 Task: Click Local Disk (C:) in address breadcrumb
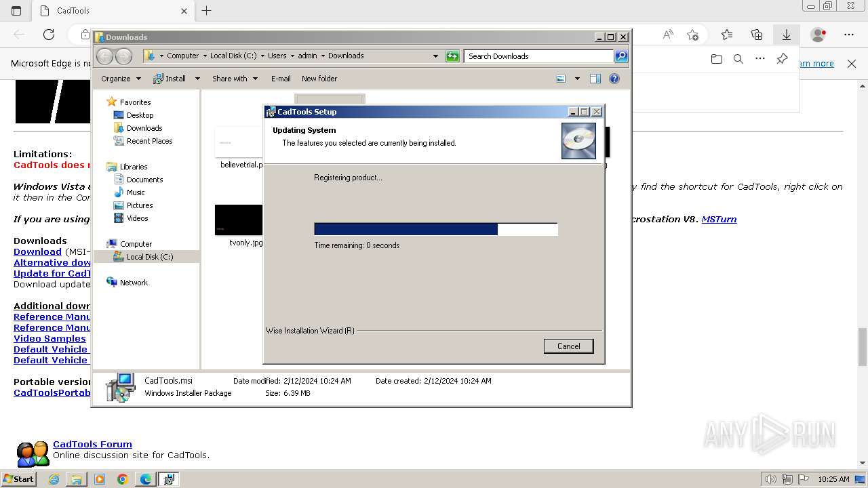click(x=233, y=56)
